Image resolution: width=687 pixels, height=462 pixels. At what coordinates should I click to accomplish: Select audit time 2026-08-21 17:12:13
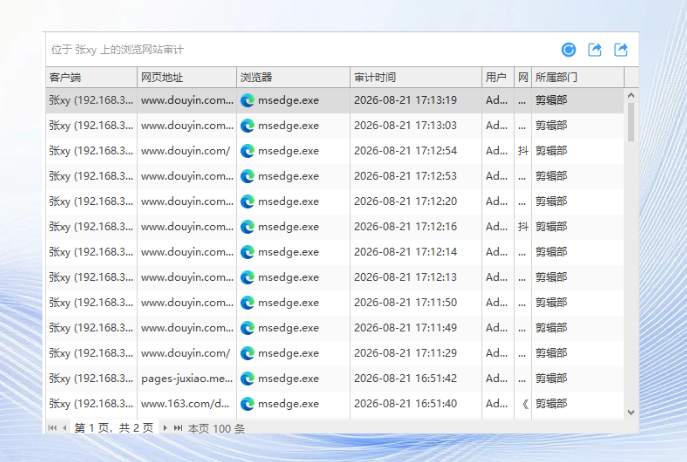tap(405, 277)
